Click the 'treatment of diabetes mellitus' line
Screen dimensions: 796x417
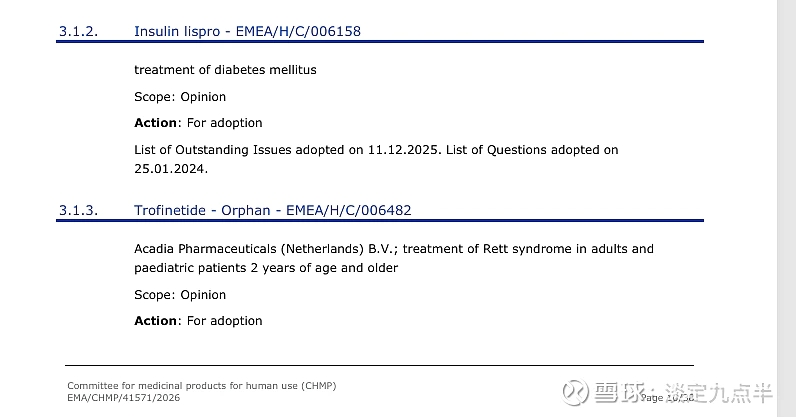tap(225, 70)
